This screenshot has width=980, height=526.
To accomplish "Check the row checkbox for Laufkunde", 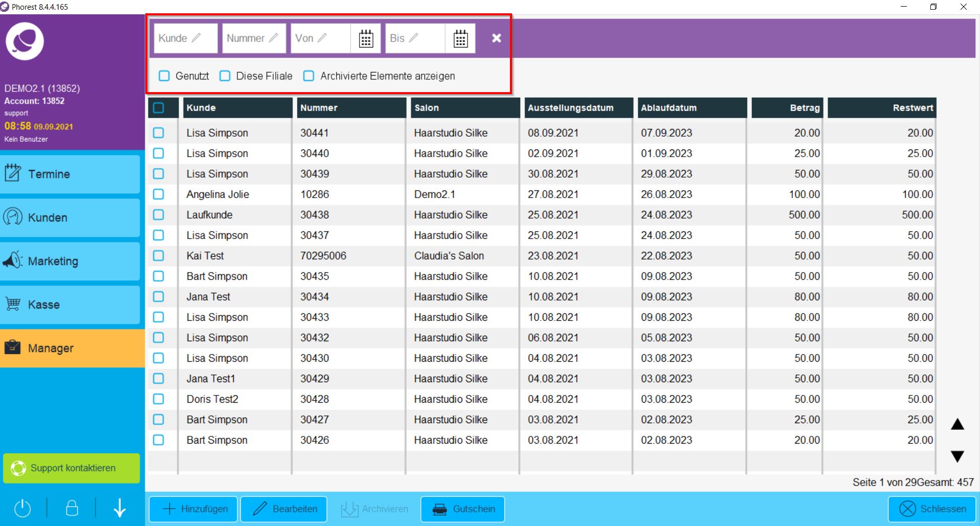I will click(159, 215).
